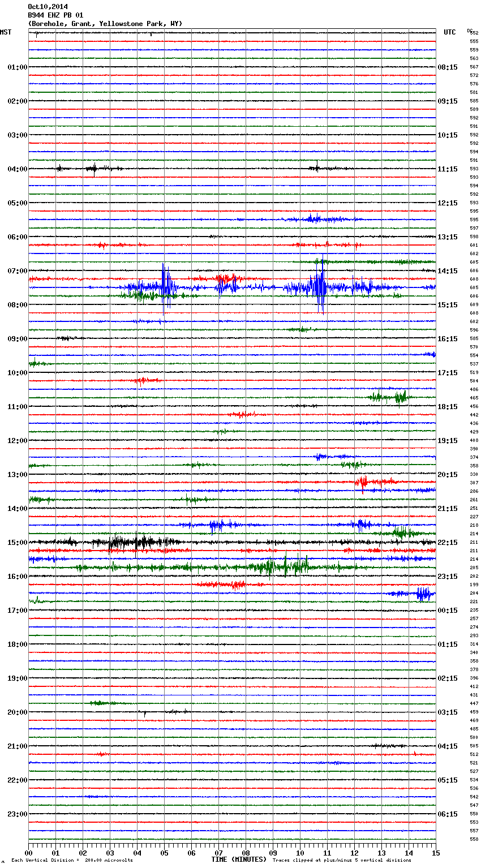
Task: Select the 01:00 MST hour label
Action: [x=18, y=67]
